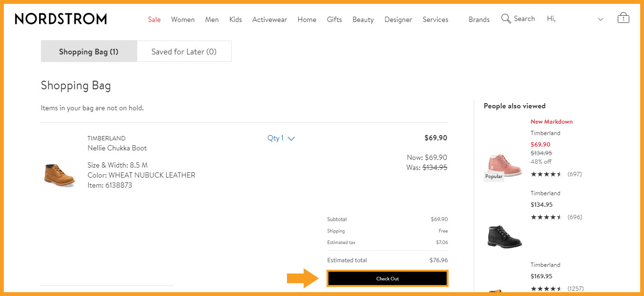Image resolution: width=644 pixels, height=296 pixels.
Task: Expand the account chevron beside Hi,
Action: pos(601,20)
